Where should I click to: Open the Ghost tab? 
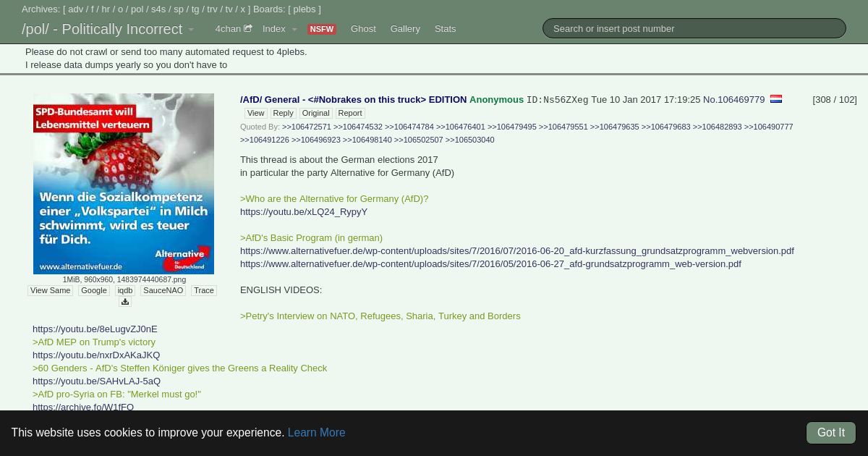click(x=363, y=29)
